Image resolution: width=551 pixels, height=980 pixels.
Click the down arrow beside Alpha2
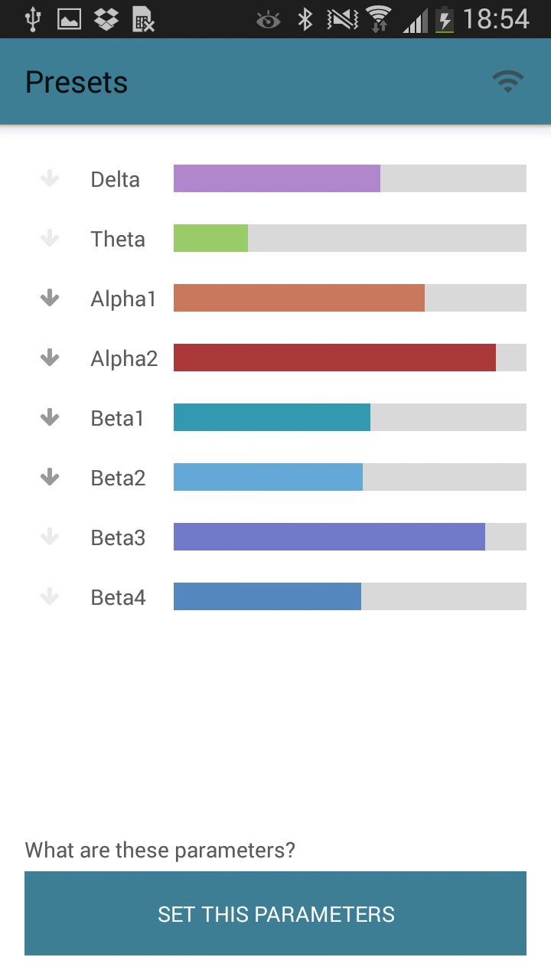click(50, 358)
